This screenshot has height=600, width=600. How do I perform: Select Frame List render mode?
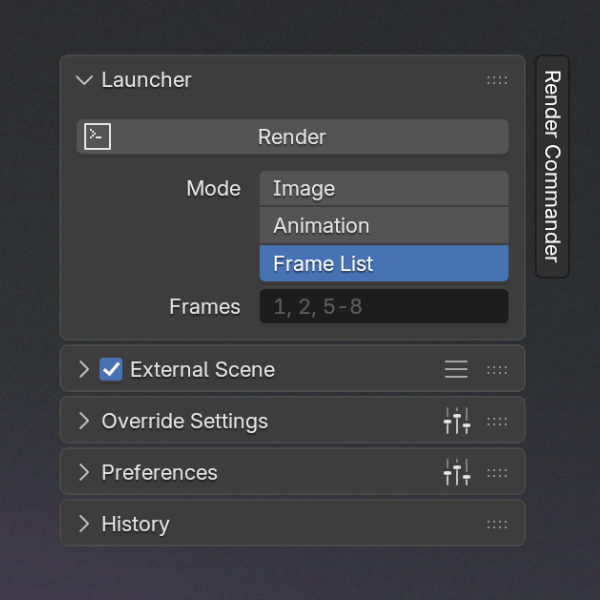(384, 264)
